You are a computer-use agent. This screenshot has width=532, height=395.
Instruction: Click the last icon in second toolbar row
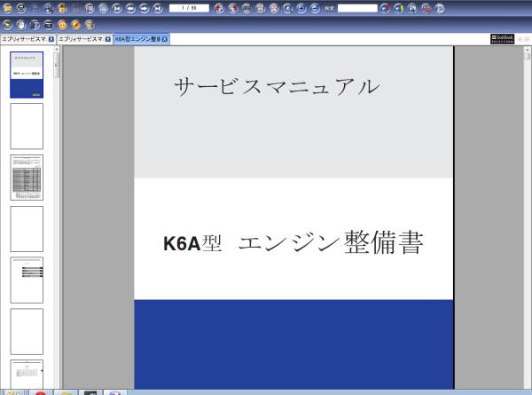coord(90,25)
